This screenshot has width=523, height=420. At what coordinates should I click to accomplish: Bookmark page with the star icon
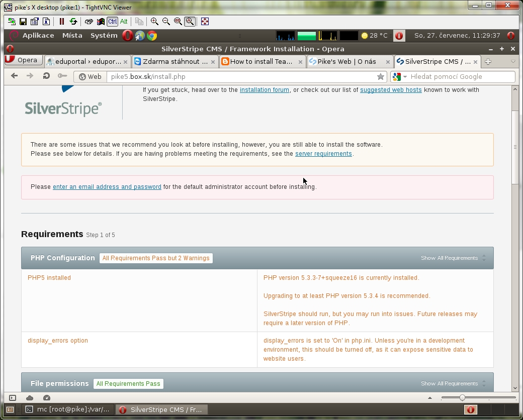(x=381, y=77)
